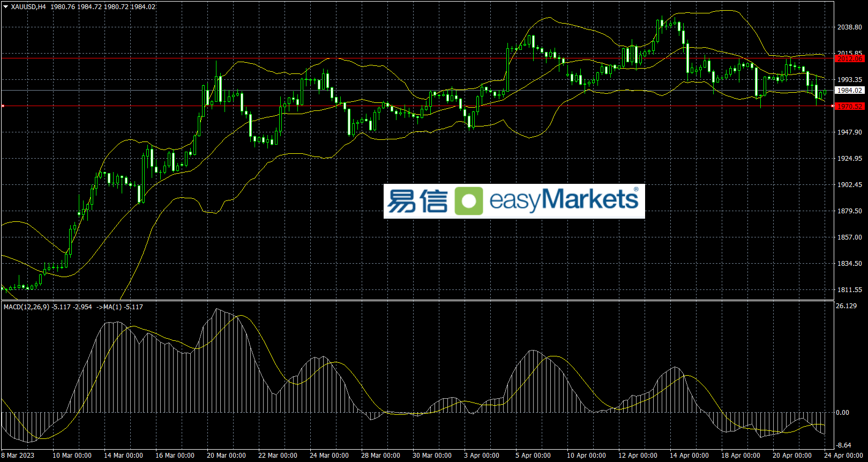
Task: Click the 18 Apr 00:00 time label
Action: (x=740, y=456)
